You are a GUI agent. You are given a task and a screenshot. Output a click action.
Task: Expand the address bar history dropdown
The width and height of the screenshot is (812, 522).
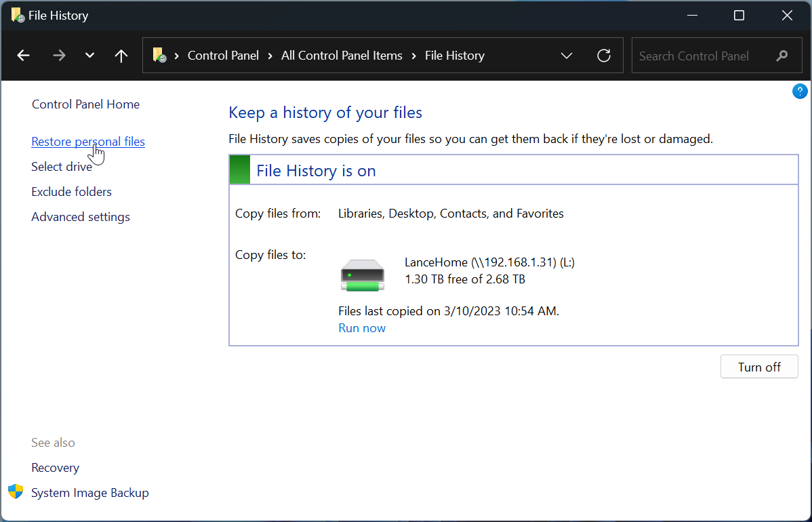(x=567, y=56)
